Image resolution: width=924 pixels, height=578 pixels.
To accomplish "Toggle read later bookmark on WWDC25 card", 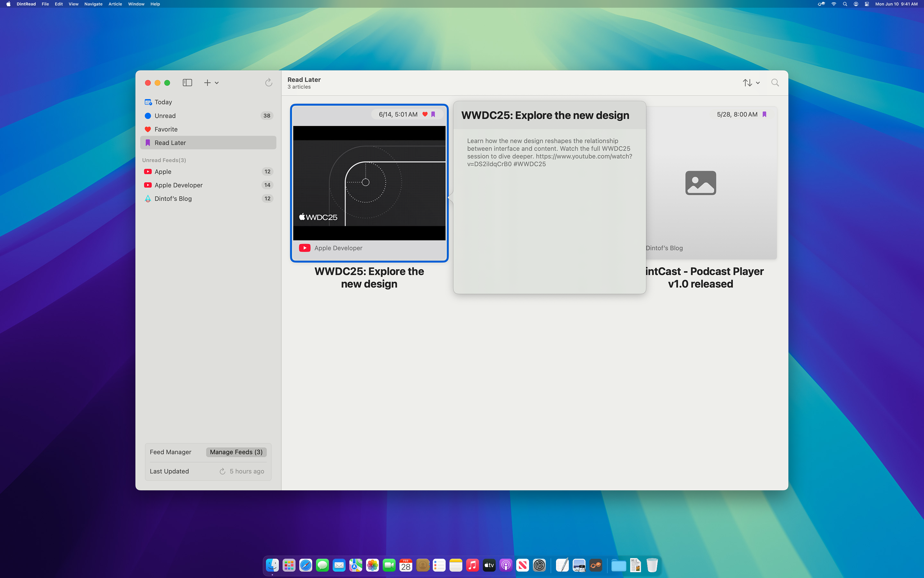I will (433, 114).
